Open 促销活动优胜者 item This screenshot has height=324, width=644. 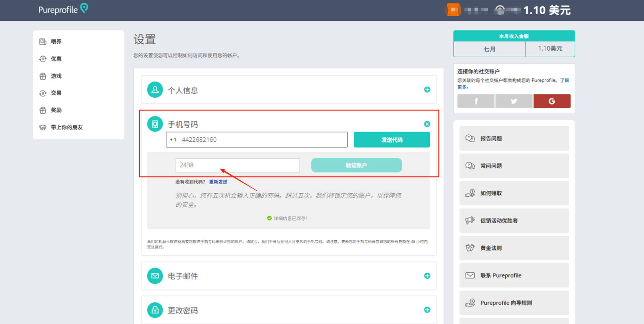[514, 220]
